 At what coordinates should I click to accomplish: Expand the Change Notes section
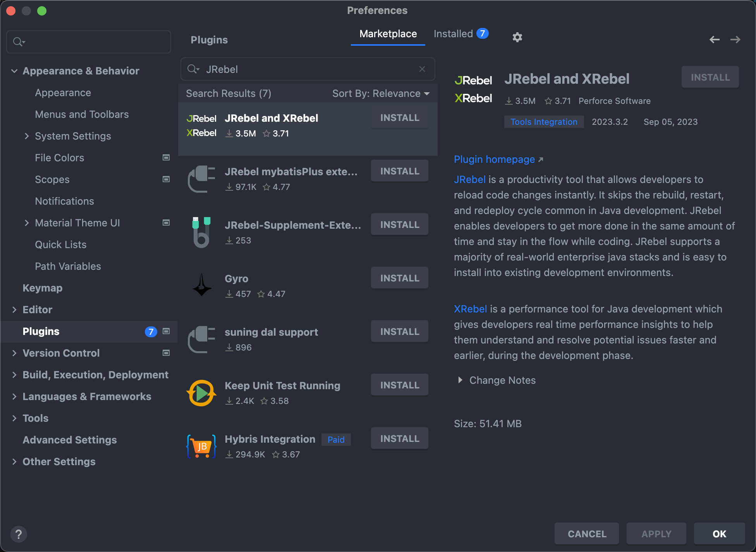460,380
